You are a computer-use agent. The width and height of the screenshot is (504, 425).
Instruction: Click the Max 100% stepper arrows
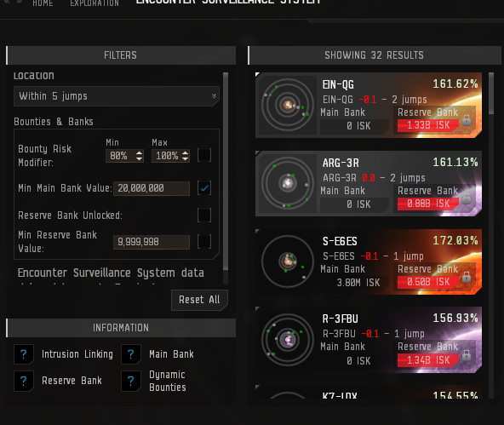[x=185, y=156]
